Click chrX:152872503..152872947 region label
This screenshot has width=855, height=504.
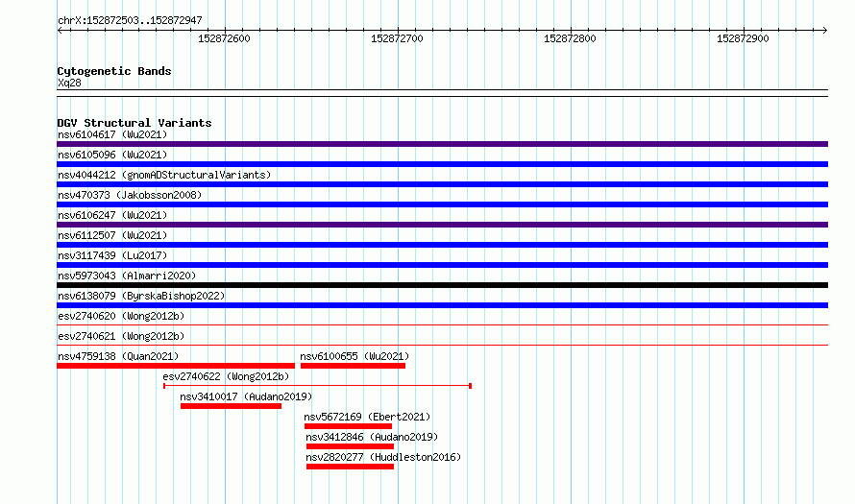tap(130, 20)
